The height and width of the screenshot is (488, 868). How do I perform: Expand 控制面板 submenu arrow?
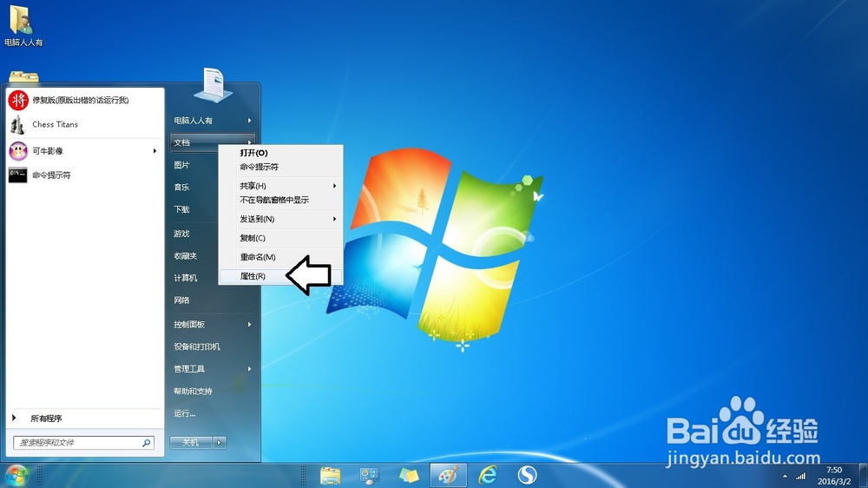pos(249,324)
